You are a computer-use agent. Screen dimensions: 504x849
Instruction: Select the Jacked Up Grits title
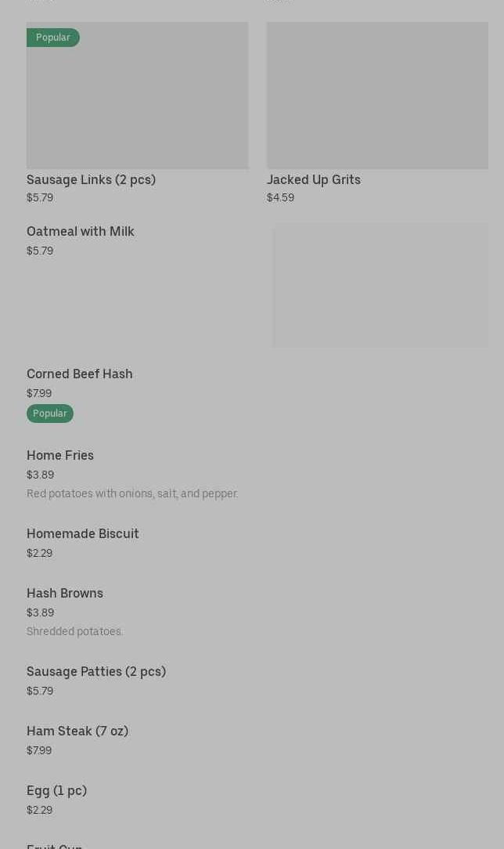coord(314,179)
